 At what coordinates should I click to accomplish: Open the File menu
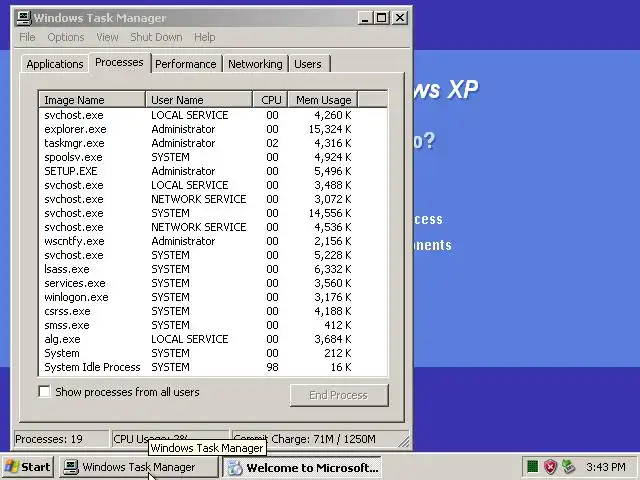[x=27, y=37]
